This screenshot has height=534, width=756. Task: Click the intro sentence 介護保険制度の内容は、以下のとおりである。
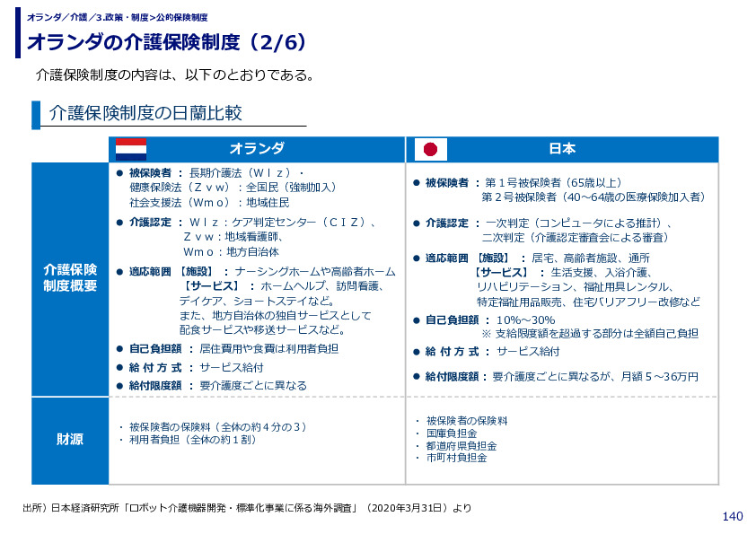(176, 75)
